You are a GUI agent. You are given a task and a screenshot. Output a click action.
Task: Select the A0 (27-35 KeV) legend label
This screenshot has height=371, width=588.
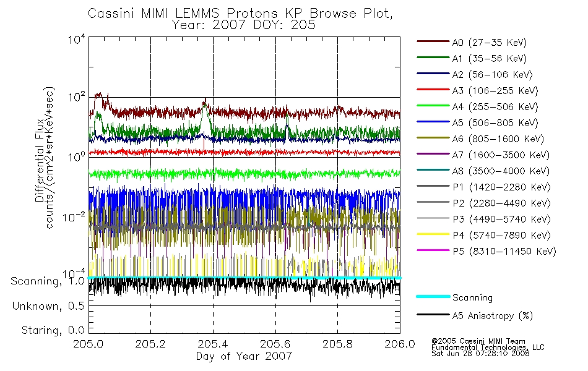coord(490,42)
